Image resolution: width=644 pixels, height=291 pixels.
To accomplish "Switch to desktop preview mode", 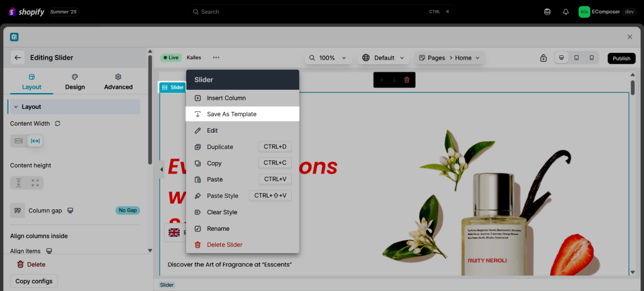I will (562, 58).
